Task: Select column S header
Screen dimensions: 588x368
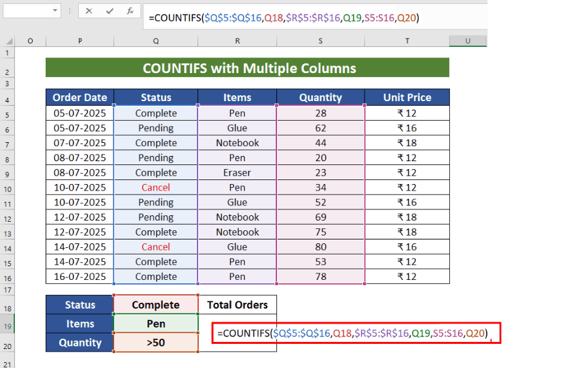Action: (320, 41)
